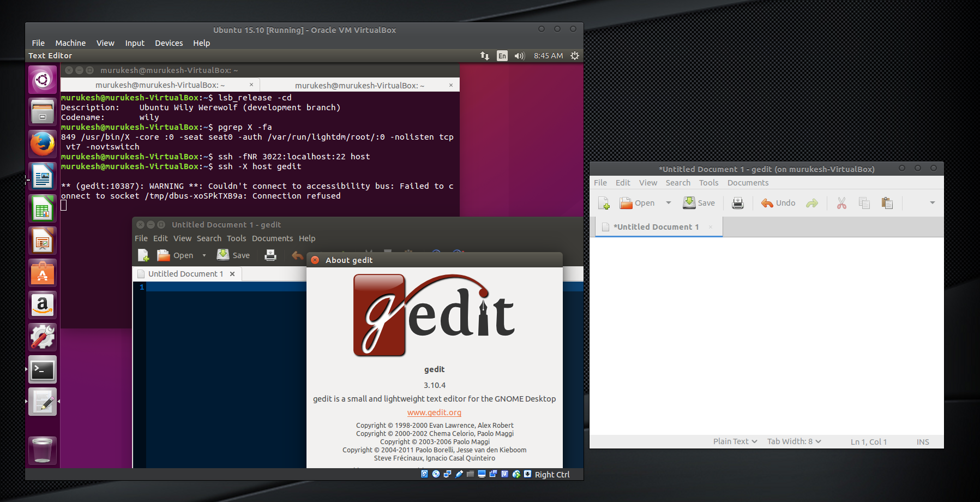
Task: Open the Plain Text language dropdown
Action: click(x=735, y=441)
